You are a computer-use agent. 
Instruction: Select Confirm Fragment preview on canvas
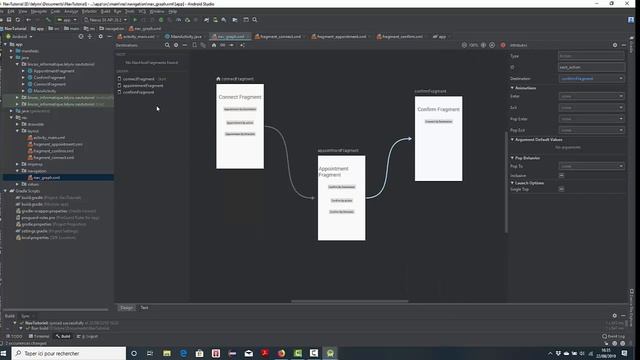[438, 139]
